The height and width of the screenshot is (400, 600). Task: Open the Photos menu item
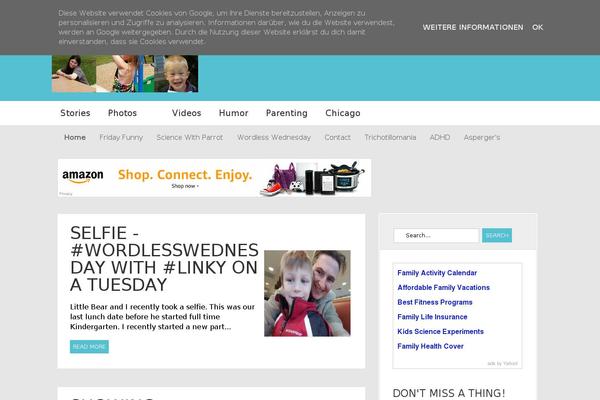pyautogui.click(x=122, y=113)
